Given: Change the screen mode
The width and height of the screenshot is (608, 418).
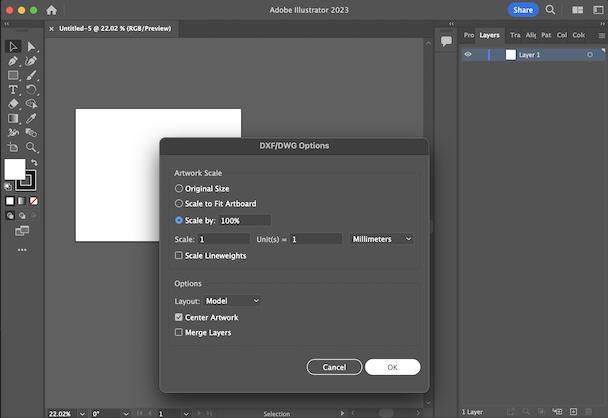Looking at the screenshot, I should click(22, 231).
